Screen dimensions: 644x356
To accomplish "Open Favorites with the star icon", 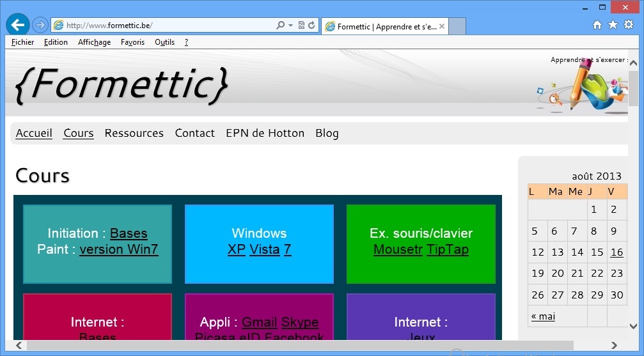I will pyautogui.click(x=613, y=25).
